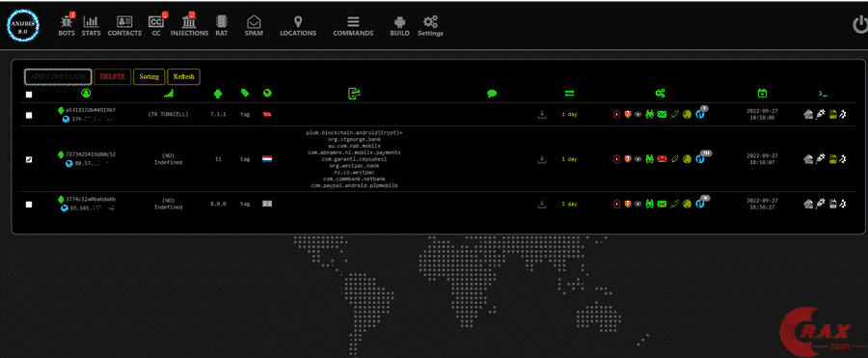Open the CONTACTS page
Screen dimensions: 868x358
coord(124,25)
